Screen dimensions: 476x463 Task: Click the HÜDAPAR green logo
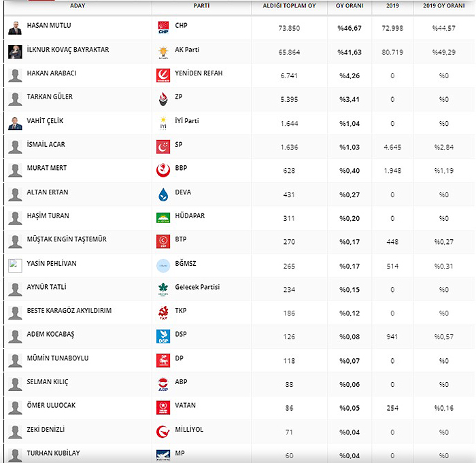pyautogui.click(x=163, y=218)
